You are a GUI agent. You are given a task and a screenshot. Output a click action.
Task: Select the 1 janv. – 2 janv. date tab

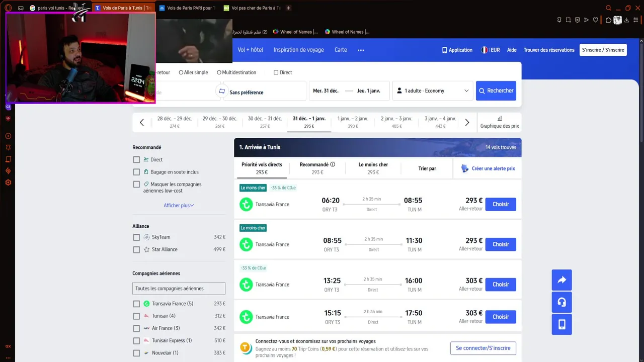[x=353, y=122]
